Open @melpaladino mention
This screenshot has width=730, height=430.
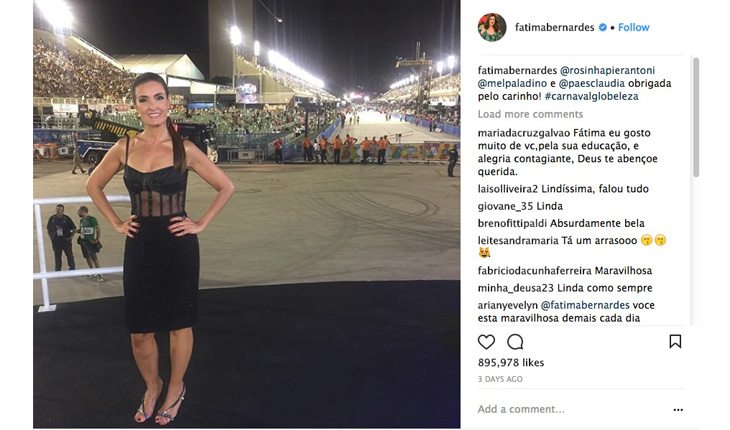(x=506, y=83)
